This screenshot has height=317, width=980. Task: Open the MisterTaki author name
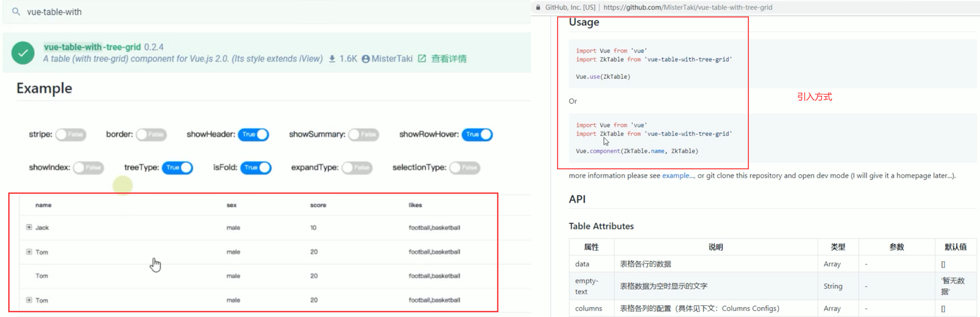pyautogui.click(x=392, y=59)
